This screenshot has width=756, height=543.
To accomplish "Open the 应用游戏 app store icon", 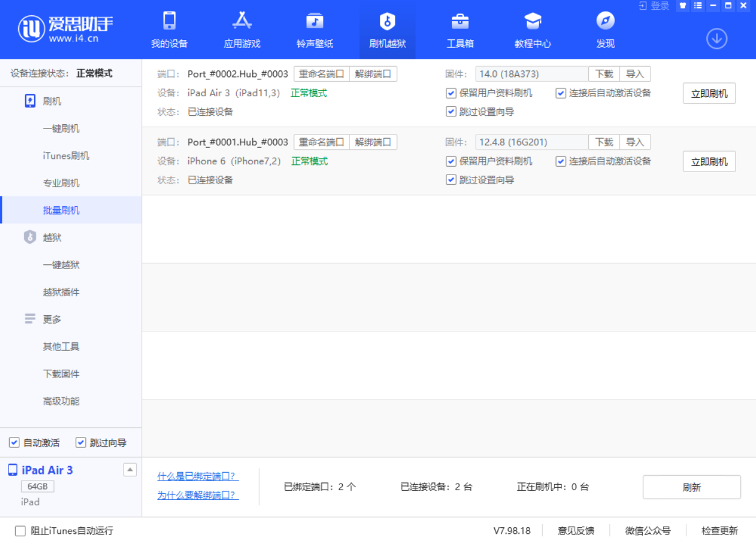I will (242, 21).
